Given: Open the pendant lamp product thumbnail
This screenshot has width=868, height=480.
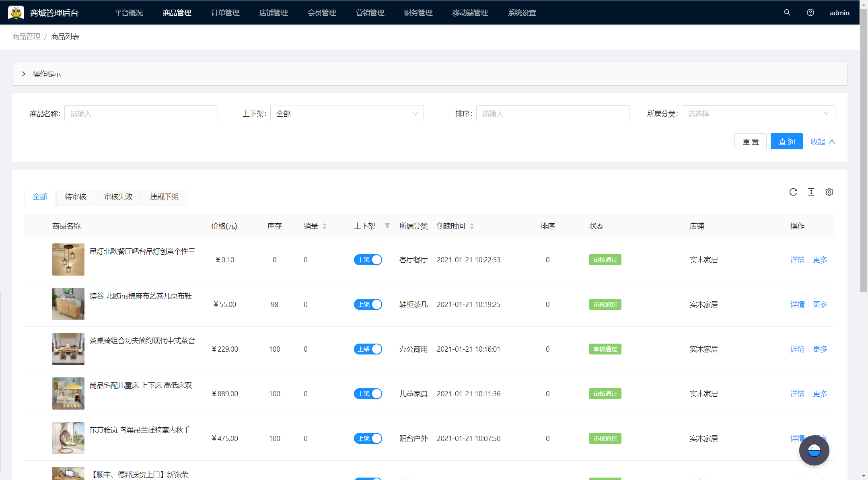Looking at the screenshot, I should pyautogui.click(x=68, y=260).
